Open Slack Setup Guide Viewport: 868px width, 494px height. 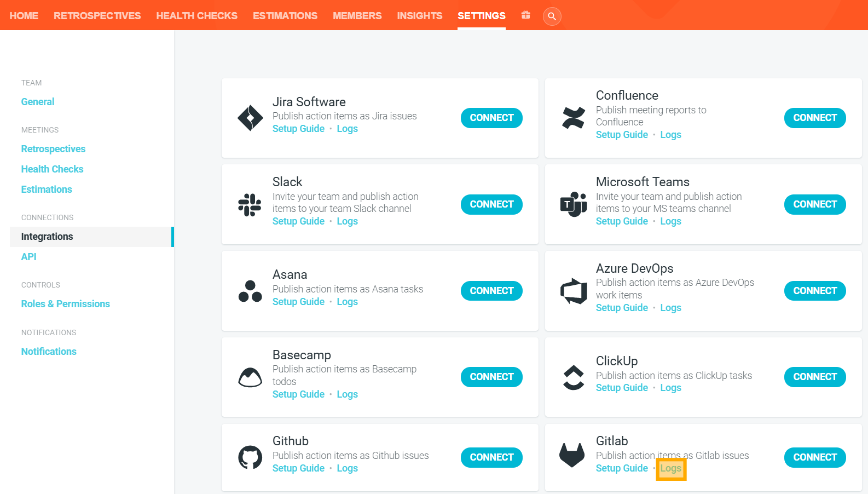point(298,221)
